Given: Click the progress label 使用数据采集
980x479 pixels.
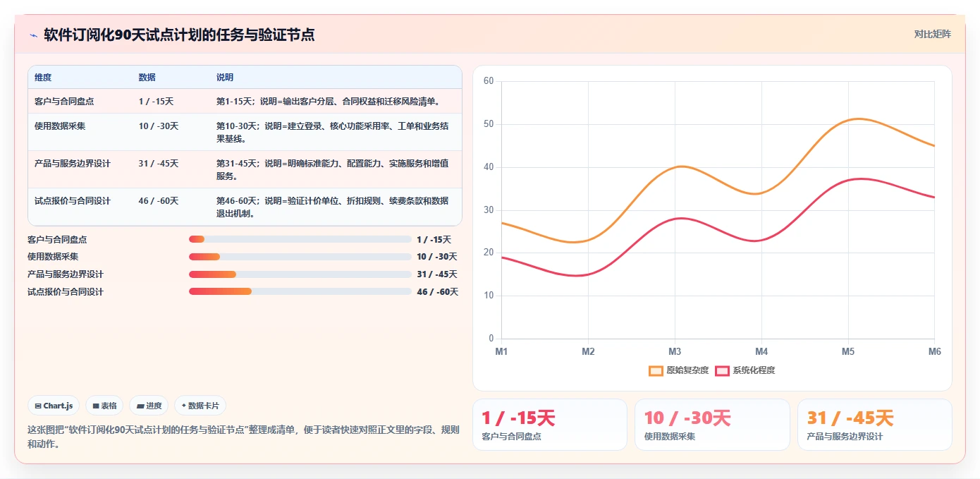Looking at the screenshot, I should [x=53, y=257].
